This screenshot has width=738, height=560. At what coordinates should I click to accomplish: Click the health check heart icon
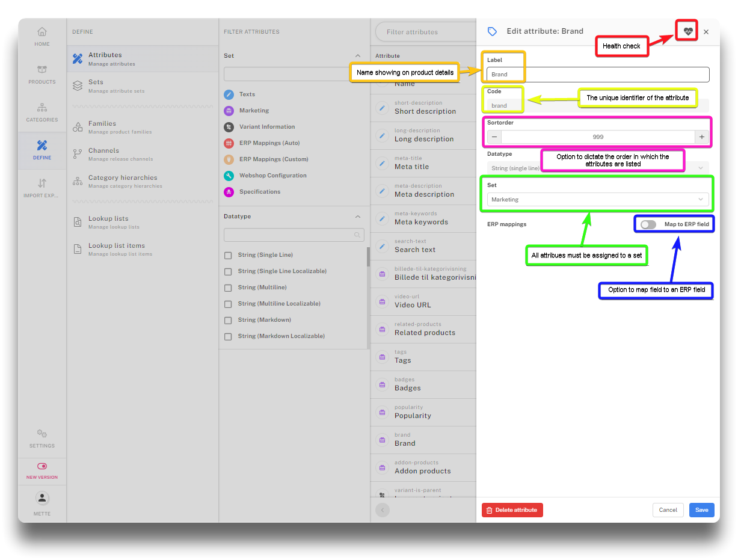click(x=688, y=31)
